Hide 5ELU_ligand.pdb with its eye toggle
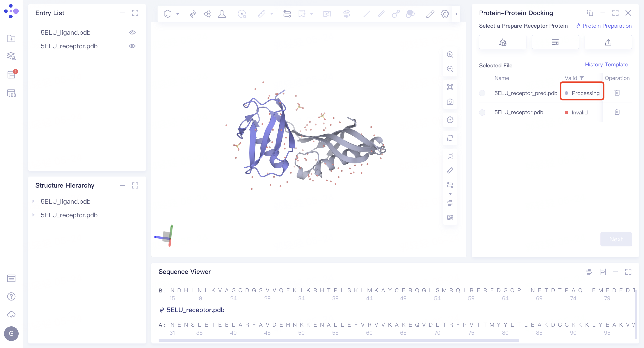Screen dimensions: 644x348 [132, 32]
